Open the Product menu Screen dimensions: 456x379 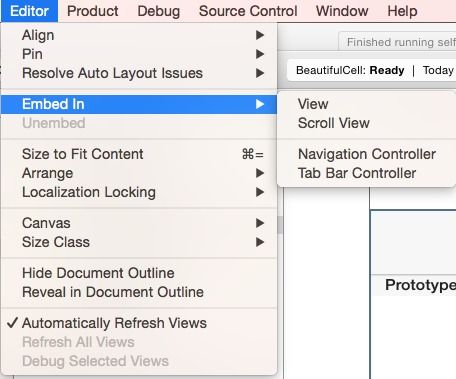click(x=93, y=11)
